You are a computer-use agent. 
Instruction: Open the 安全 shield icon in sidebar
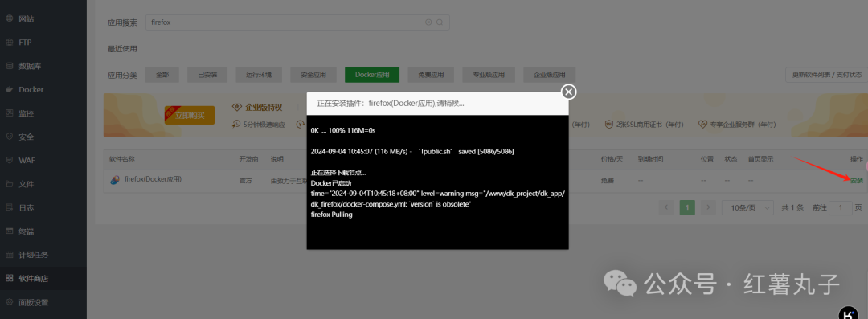9,137
